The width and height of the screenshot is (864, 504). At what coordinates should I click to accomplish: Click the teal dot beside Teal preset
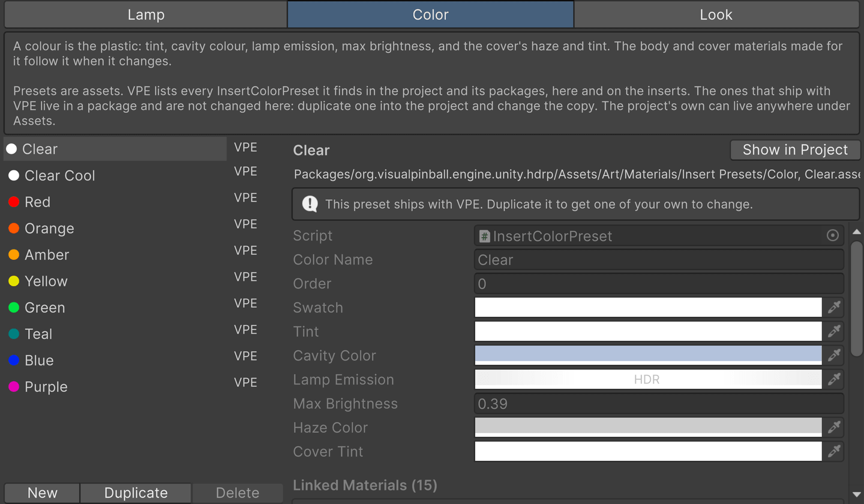tap(14, 334)
